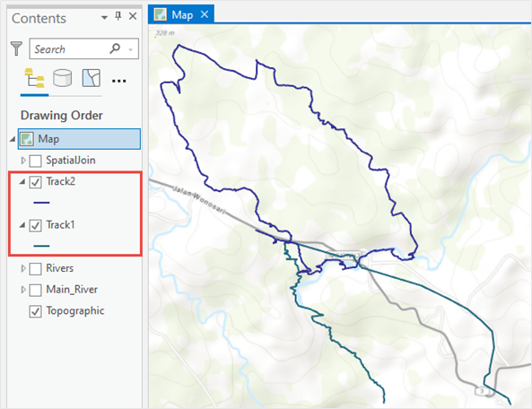Screen dimensions: 532x409
Task: Uncheck the Track2 layer visibility
Action: tap(35, 182)
